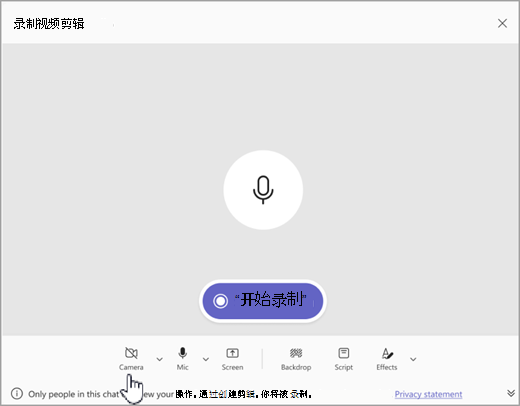Screen dimensions: 520x406
Task: Open the Mic options chevron
Action: click(206, 359)
